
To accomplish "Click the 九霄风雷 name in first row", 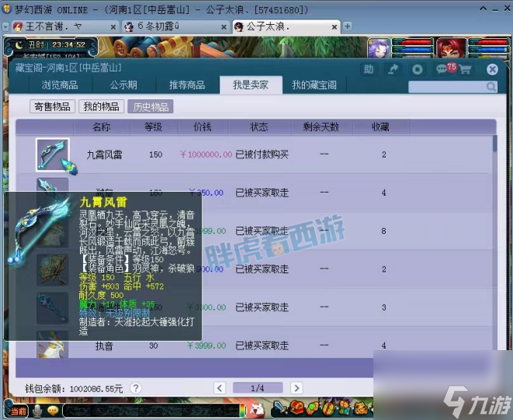I will tap(104, 154).
